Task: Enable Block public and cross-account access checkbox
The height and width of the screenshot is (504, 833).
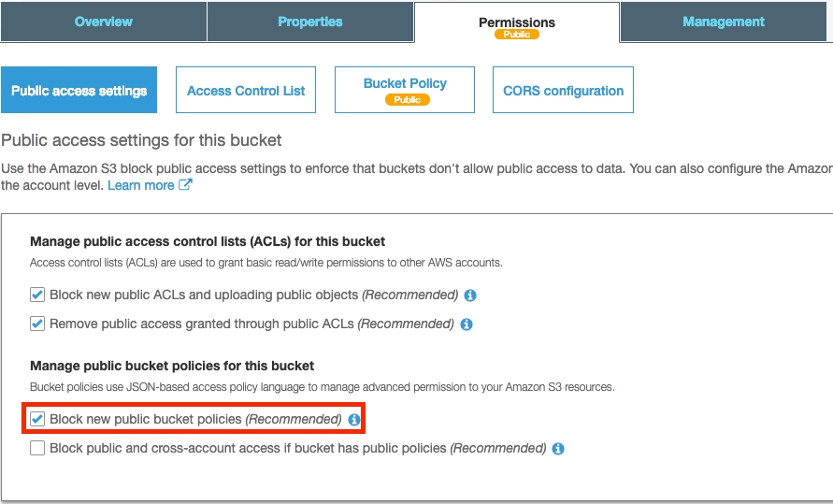Action: tap(37, 448)
